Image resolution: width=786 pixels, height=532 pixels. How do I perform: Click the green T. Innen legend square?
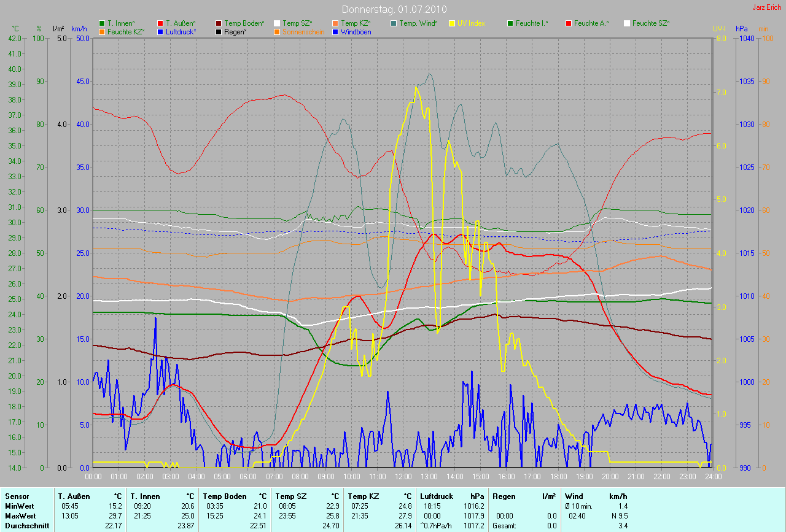[102, 23]
